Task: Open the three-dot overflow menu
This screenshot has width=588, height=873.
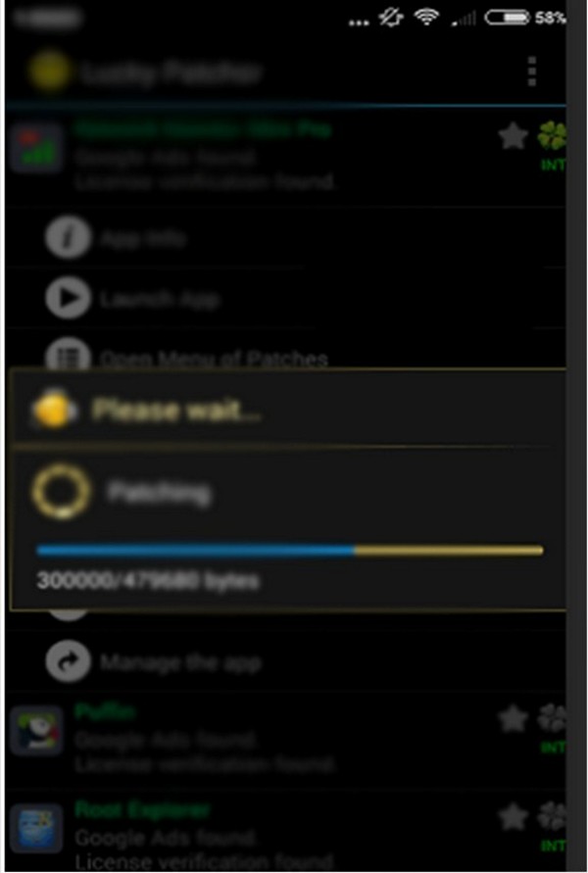Action: coord(532,71)
